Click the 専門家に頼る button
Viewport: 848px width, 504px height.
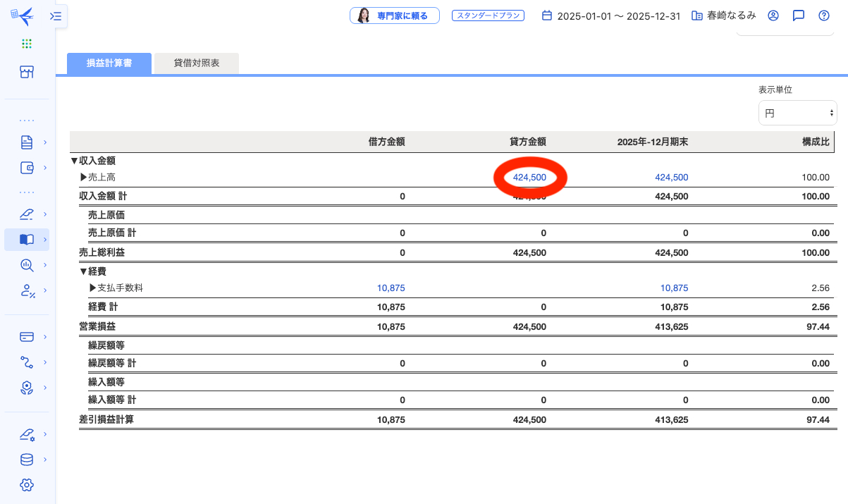(395, 16)
